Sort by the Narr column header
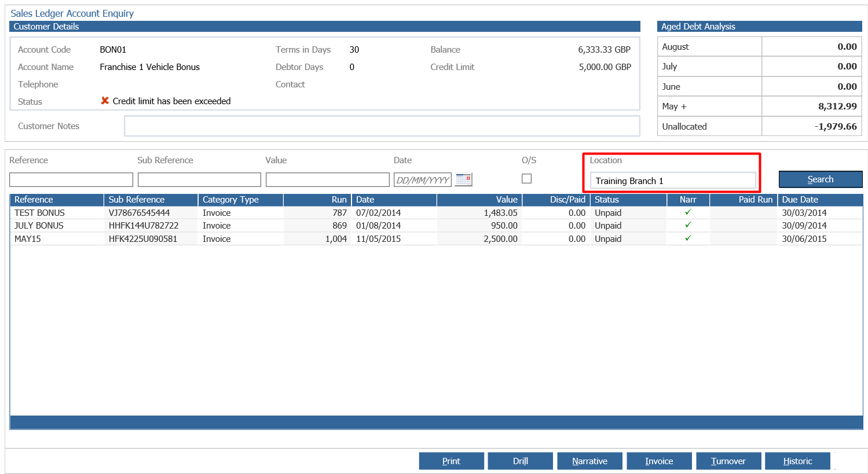Screen dimensions: 868x474 tap(688, 200)
